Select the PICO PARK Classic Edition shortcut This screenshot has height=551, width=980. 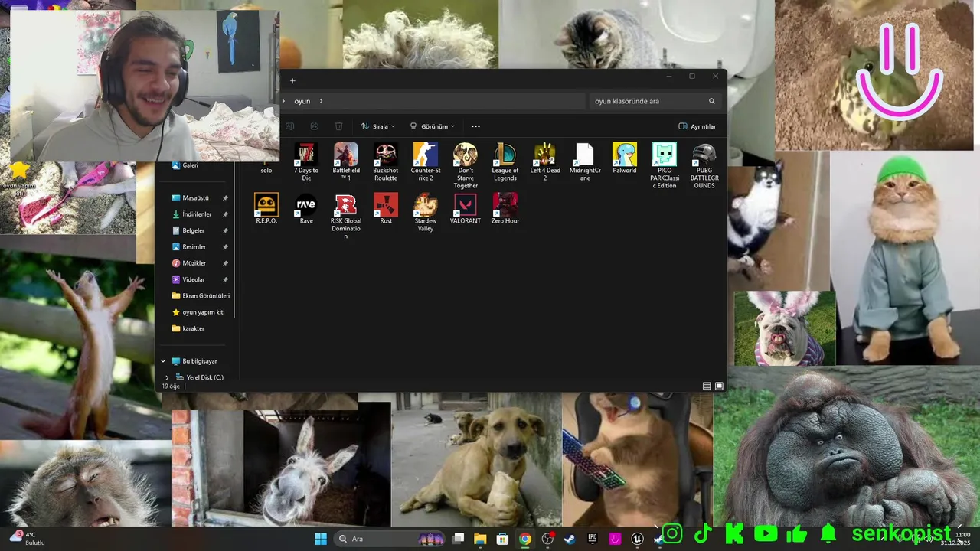point(665,165)
